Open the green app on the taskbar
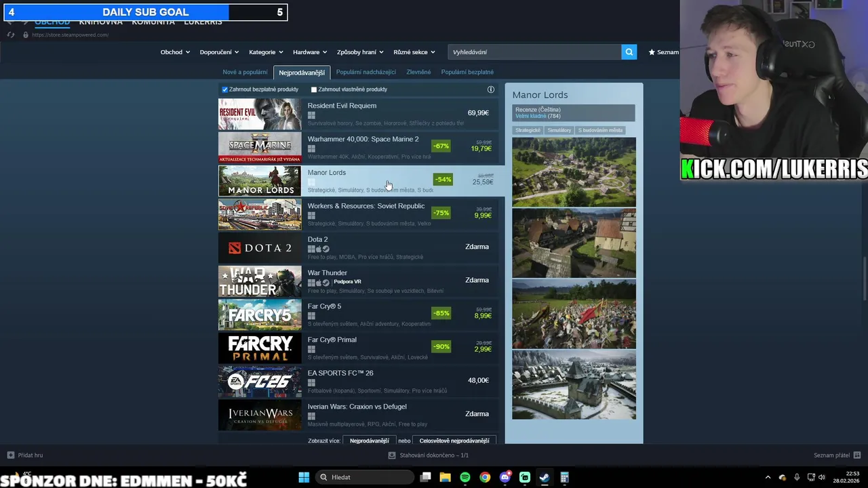868x488 pixels. (x=524, y=477)
